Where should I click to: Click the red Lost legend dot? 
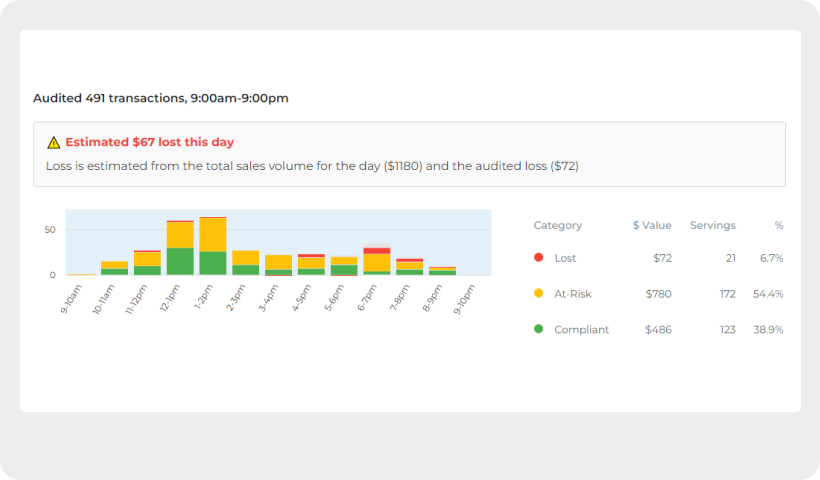538,257
